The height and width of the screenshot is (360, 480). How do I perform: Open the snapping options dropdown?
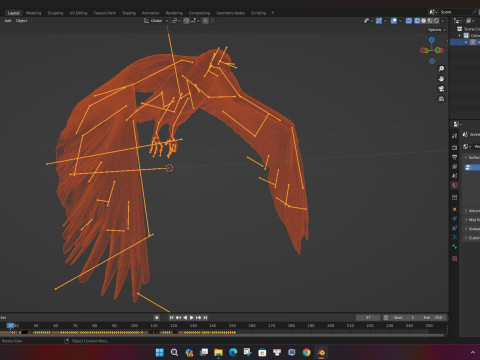(195, 21)
